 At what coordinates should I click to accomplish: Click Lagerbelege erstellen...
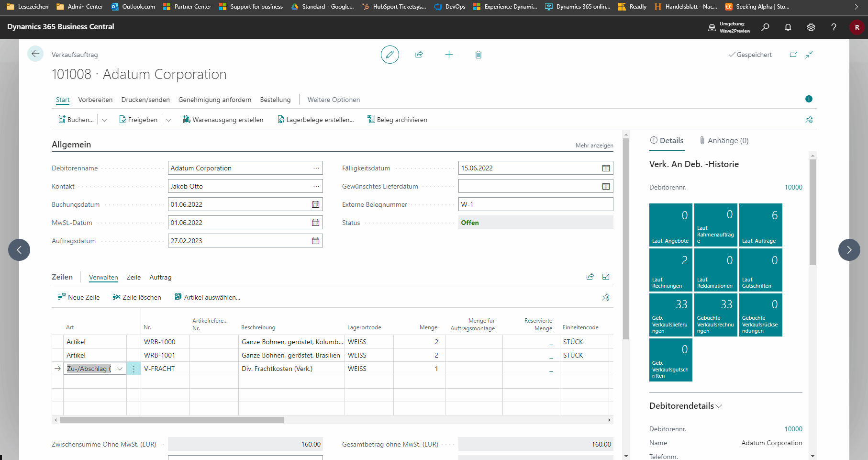315,120
